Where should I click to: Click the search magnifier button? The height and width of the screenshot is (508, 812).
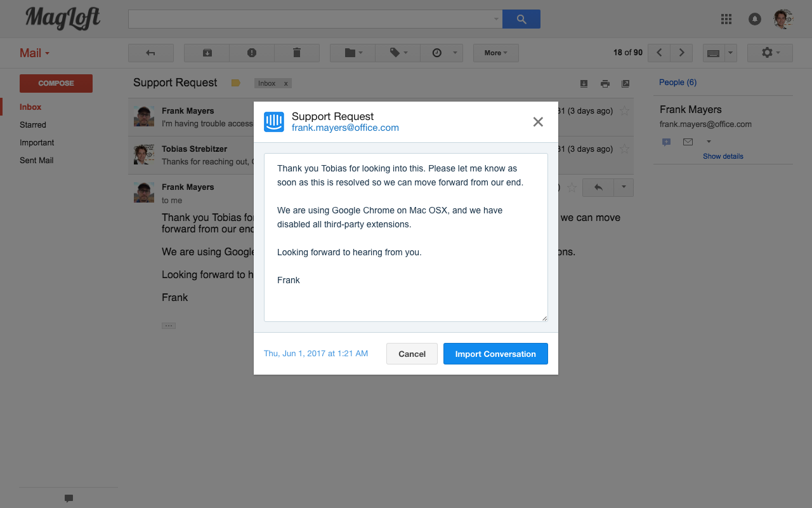pyautogui.click(x=521, y=19)
